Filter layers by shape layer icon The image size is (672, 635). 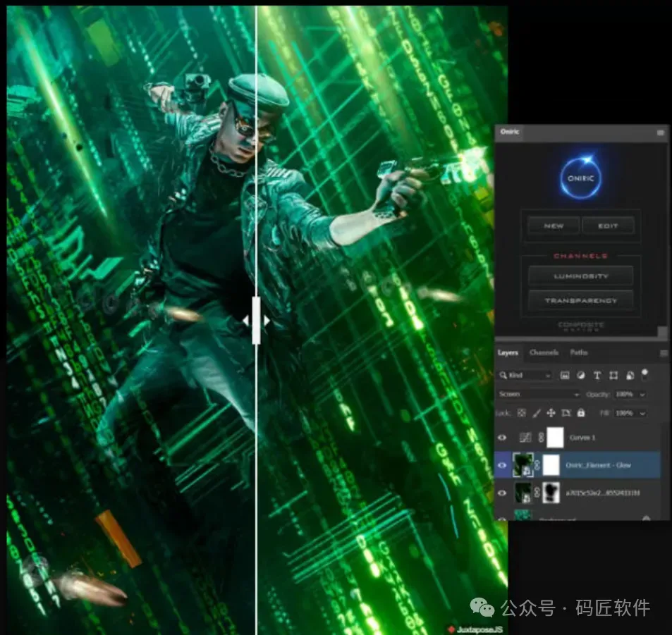coord(613,376)
